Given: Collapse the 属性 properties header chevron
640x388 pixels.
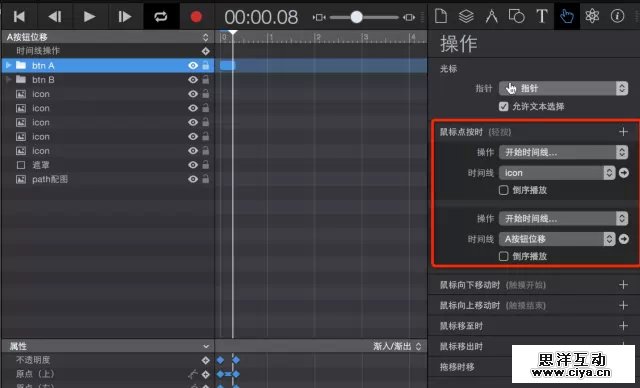Looking at the screenshot, I should 206,346.
